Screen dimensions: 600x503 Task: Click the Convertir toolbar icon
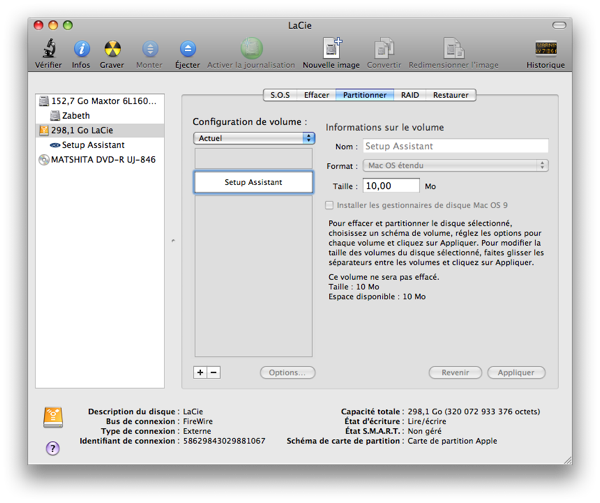[384, 48]
